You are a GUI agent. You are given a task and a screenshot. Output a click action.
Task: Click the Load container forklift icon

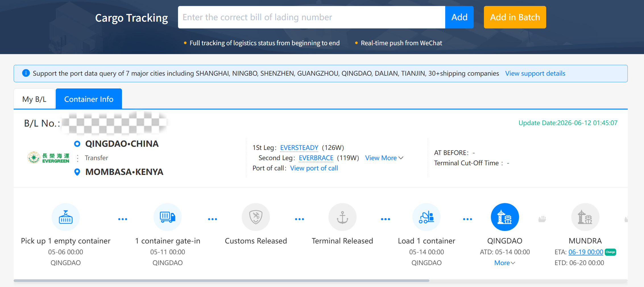tap(426, 217)
